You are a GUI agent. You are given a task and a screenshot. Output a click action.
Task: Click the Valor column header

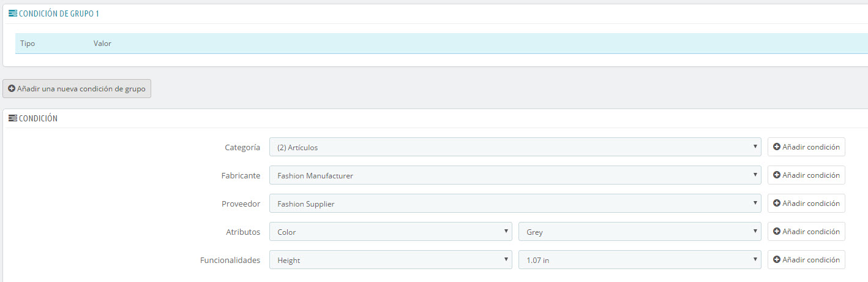(x=102, y=44)
